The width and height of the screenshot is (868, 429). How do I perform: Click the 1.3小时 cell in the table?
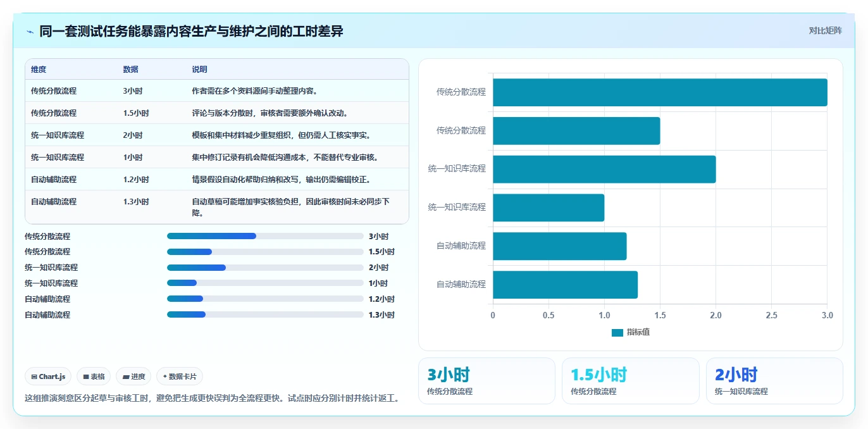click(136, 201)
